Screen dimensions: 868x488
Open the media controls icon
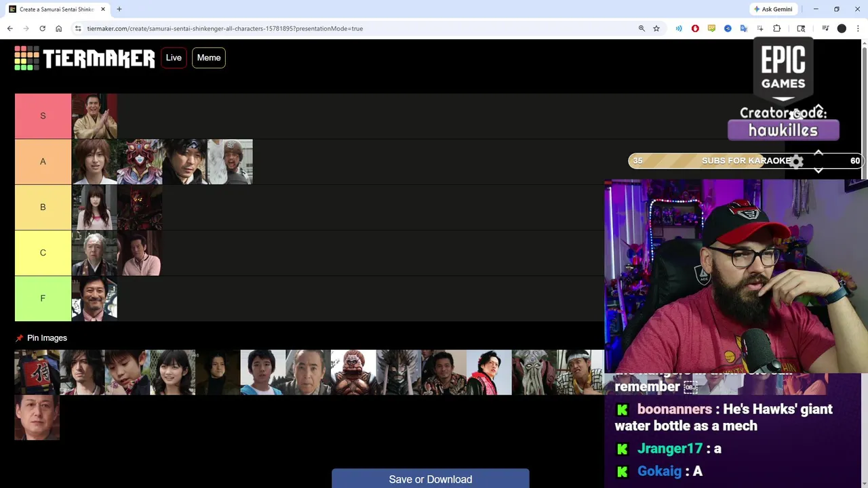tap(825, 28)
